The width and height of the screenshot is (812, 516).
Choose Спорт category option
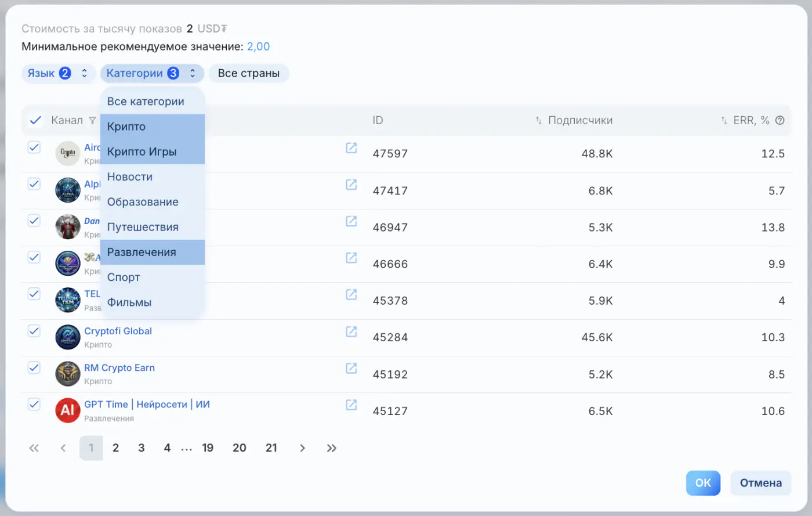point(153,277)
